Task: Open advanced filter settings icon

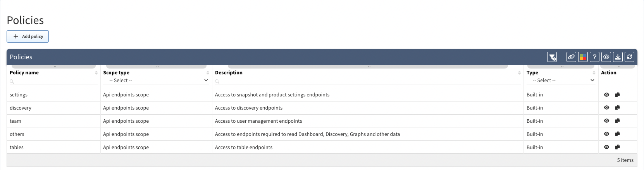Action: coord(552,57)
